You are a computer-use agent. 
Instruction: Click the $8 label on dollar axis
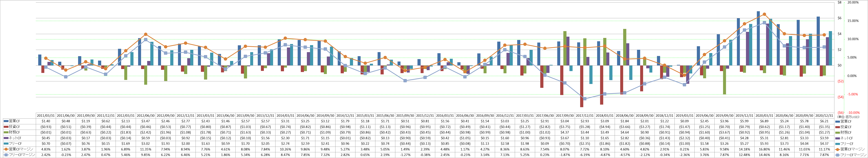pyautogui.click(x=839, y=2)
